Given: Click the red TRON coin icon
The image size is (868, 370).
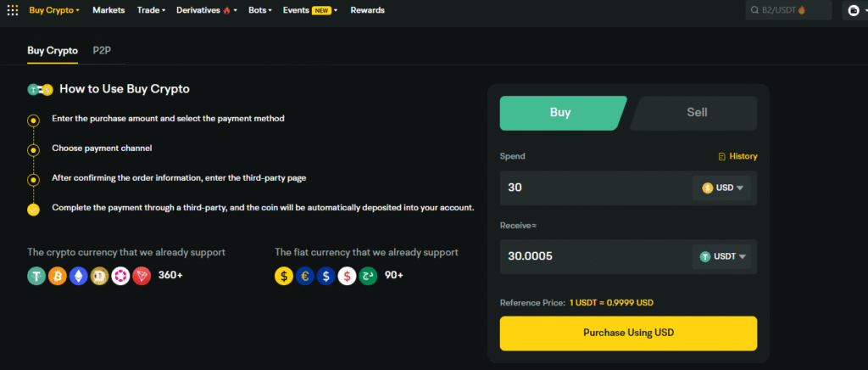Looking at the screenshot, I should click(x=142, y=276).
